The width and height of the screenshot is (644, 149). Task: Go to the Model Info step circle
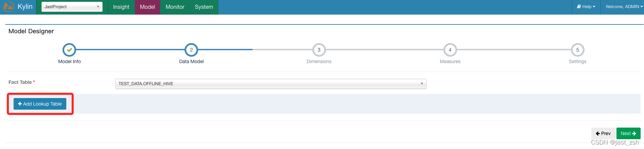[69, 50]
